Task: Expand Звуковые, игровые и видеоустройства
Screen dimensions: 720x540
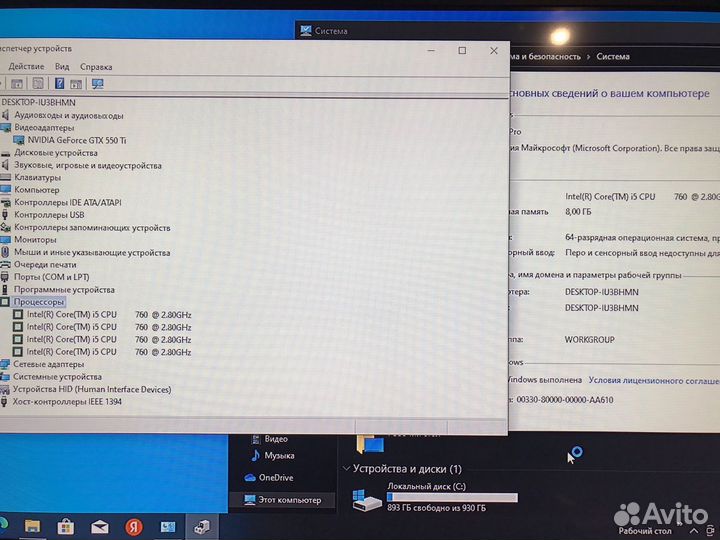Action: [x=88, y=165]
